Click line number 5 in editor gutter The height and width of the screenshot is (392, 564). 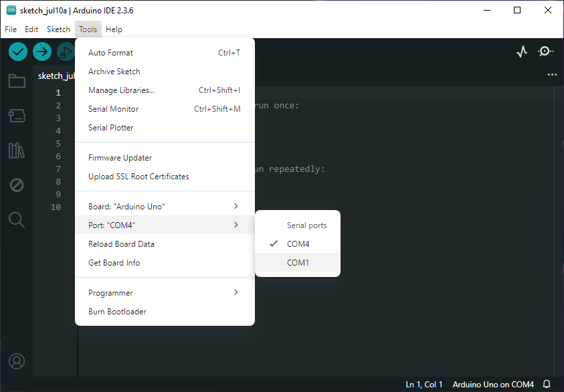(58, 144)
